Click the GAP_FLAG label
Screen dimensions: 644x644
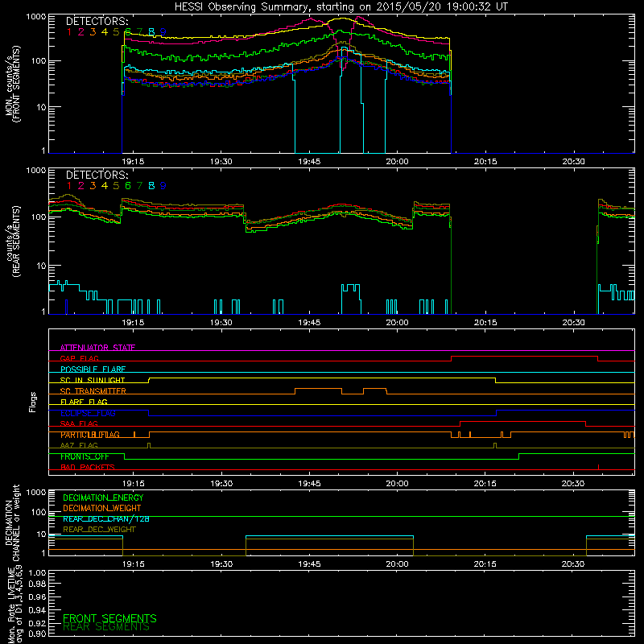79,358
